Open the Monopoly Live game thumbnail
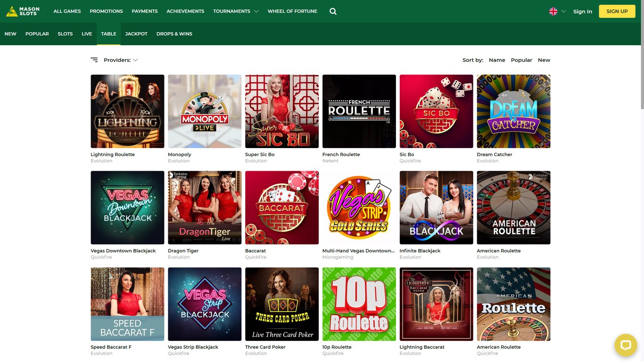The image size is (644, 362). click(205, 111)
